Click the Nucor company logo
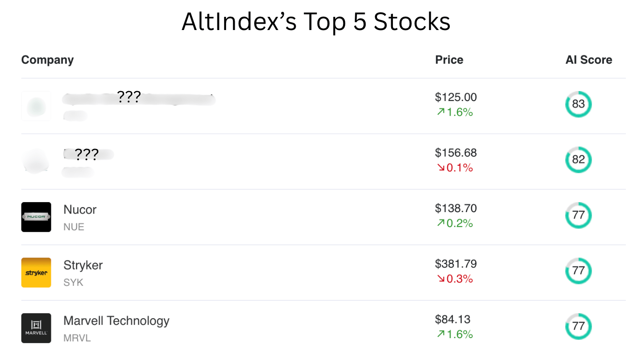The image size is (644, 355). tap(36, 217)
